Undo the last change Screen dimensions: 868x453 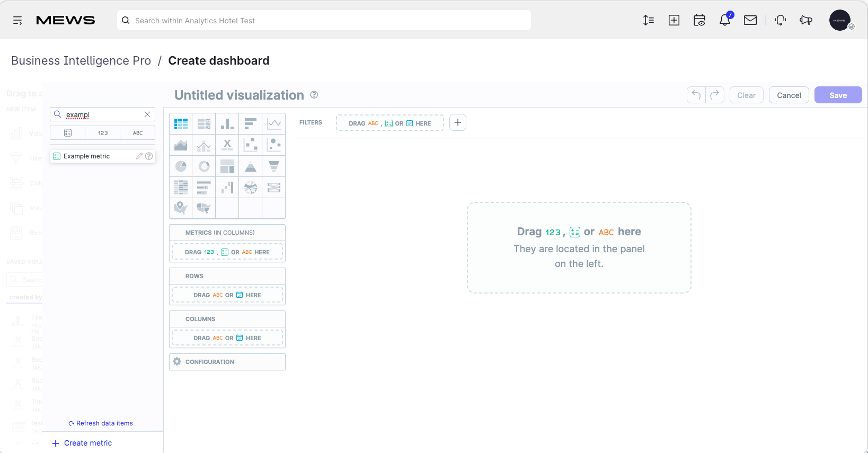click(696, 95)
